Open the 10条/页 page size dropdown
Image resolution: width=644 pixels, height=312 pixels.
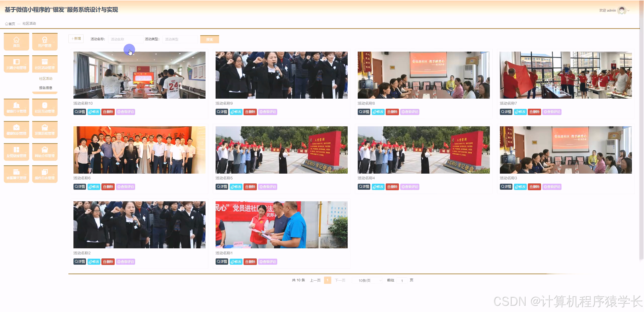pos(367,280)
